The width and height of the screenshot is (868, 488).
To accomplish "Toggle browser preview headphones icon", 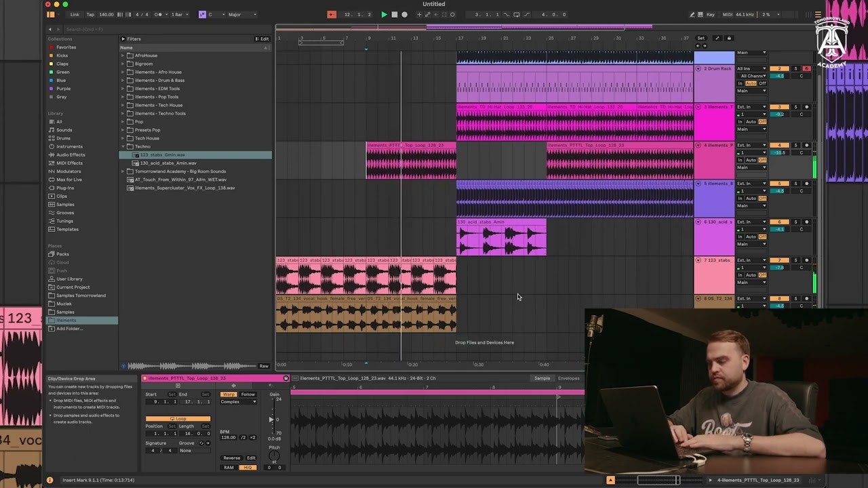I will (123, 366).
